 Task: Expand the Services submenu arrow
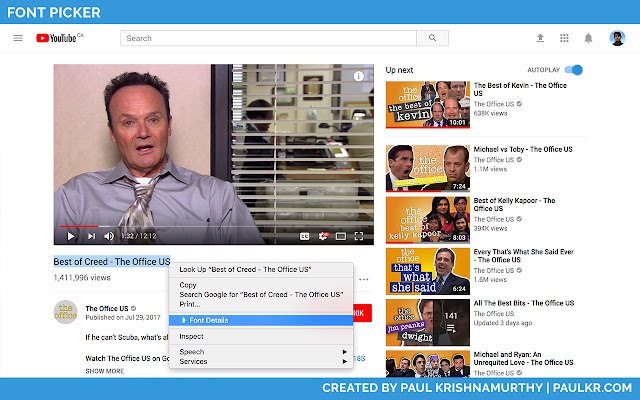[344, 362]
